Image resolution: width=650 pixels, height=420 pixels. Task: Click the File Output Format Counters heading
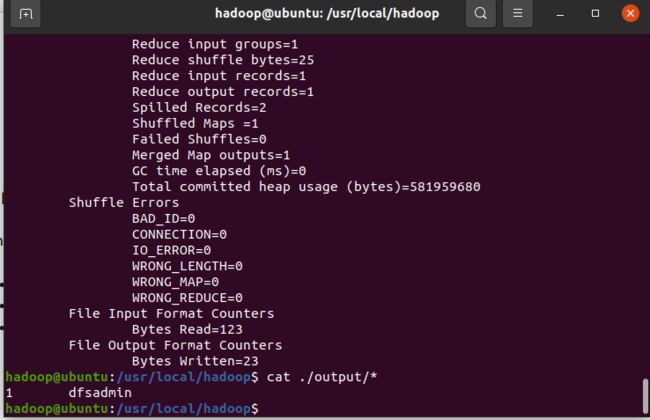[x=175, y=345]
